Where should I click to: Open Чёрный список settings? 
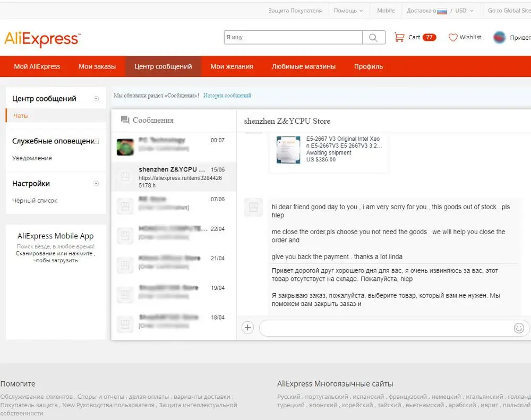pyautogui.click(x=35, y=201)
